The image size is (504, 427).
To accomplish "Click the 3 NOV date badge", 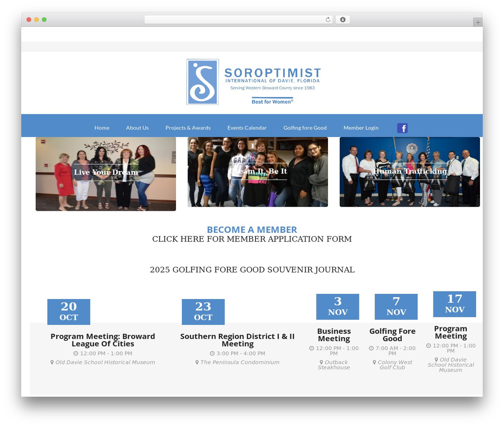I will coord(338,306).
